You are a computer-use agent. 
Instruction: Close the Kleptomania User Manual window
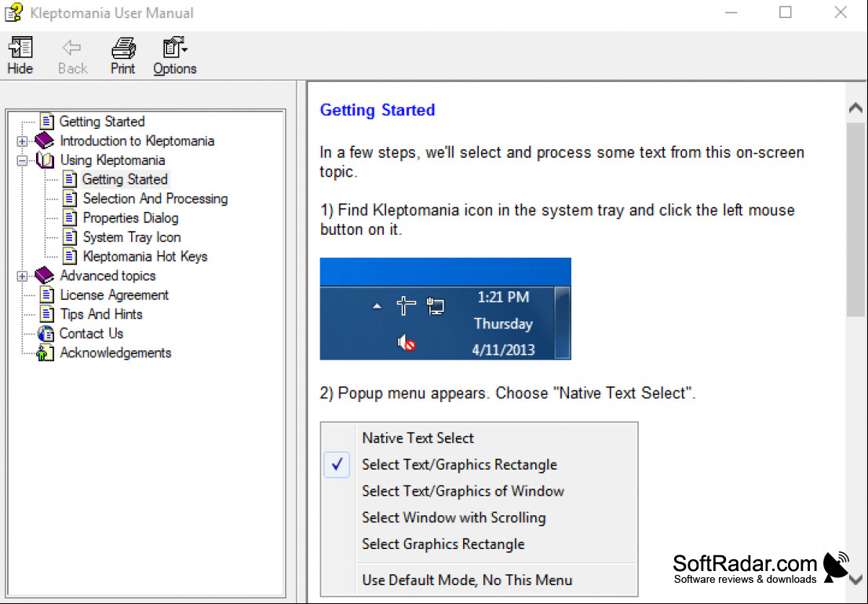pyautogui.click(x=841, y=13)
